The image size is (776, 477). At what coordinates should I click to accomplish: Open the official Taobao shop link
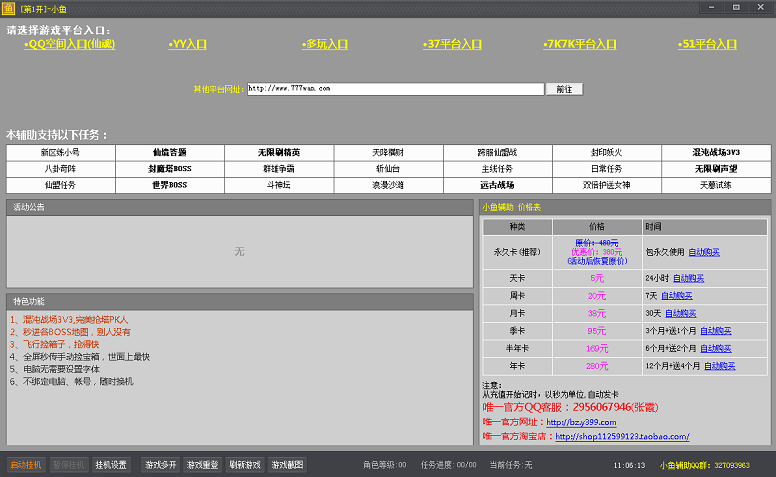[x=622, y=437]
